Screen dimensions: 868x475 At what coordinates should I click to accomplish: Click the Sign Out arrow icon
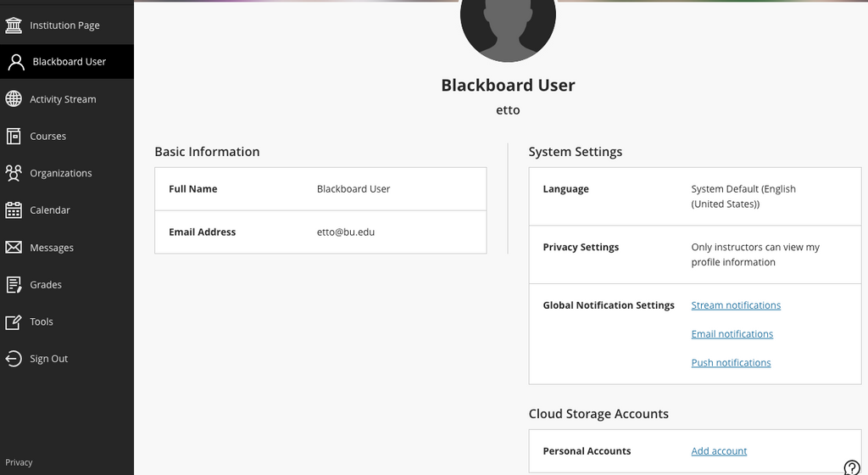(14, 359)
